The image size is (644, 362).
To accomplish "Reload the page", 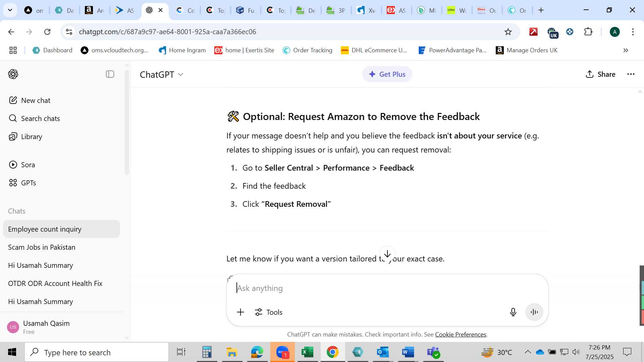I will click(47, 32).
